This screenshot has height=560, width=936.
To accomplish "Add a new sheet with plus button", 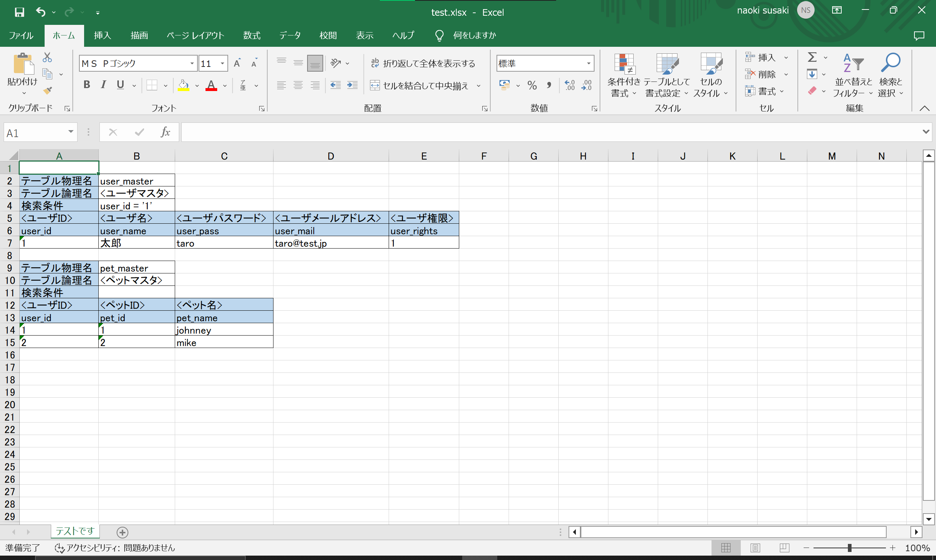I will [x=122, y=532].
